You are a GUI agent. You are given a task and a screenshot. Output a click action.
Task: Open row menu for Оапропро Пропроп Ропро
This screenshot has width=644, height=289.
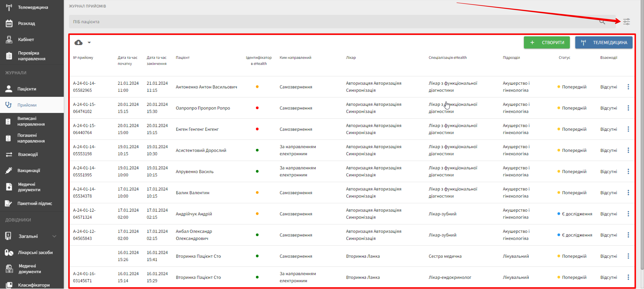pos(628,108)
